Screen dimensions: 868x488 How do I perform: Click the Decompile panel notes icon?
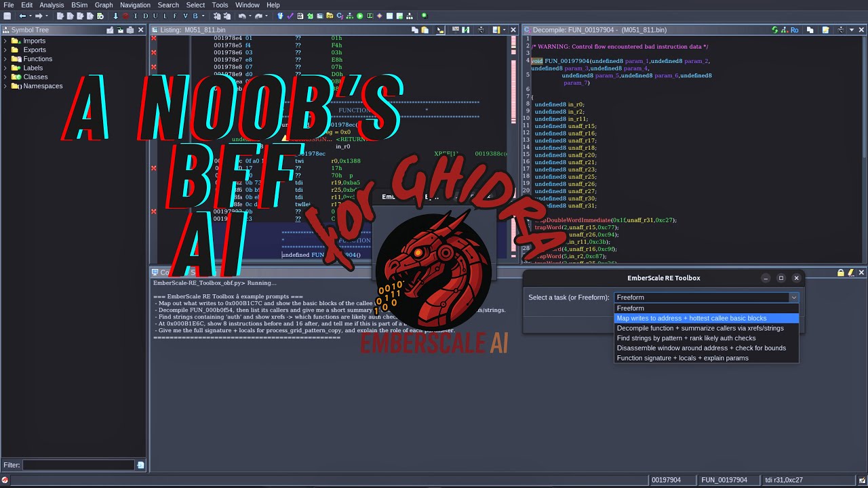point(826,30)
